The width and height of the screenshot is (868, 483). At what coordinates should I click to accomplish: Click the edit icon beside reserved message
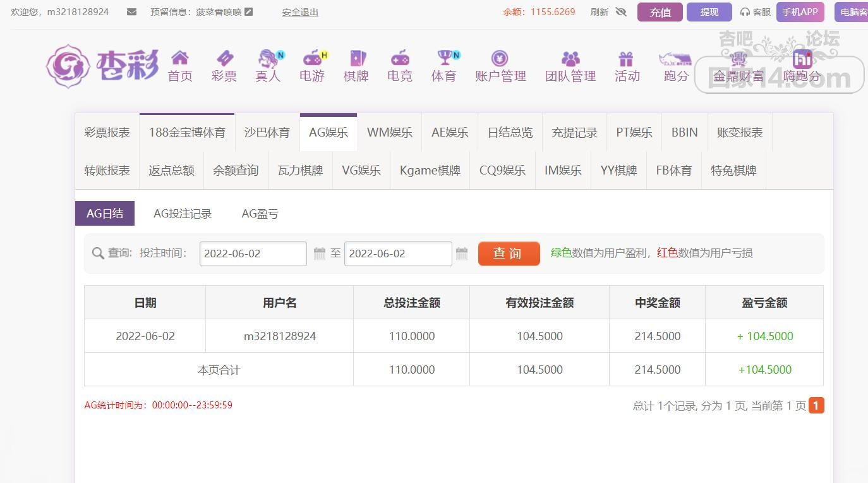(x=249, y=11)
